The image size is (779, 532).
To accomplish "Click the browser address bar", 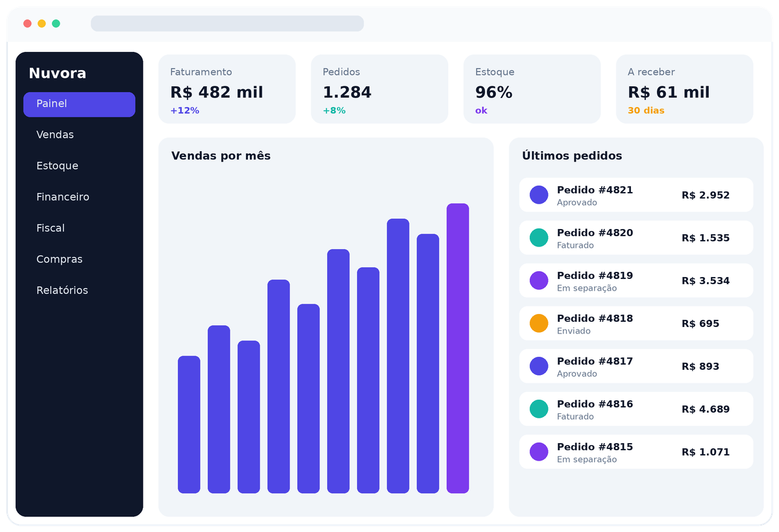I will pyautogui.click(x=227, y=23).
